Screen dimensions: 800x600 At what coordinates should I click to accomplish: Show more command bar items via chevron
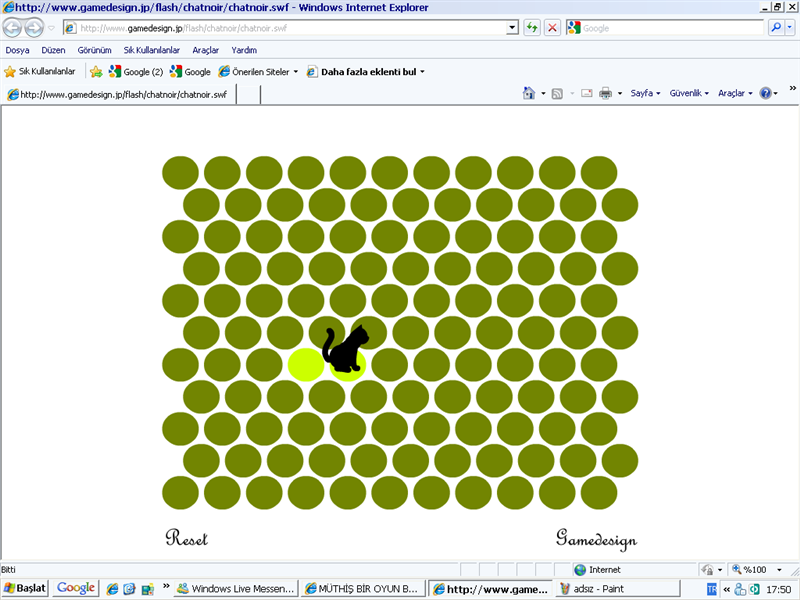792,88
